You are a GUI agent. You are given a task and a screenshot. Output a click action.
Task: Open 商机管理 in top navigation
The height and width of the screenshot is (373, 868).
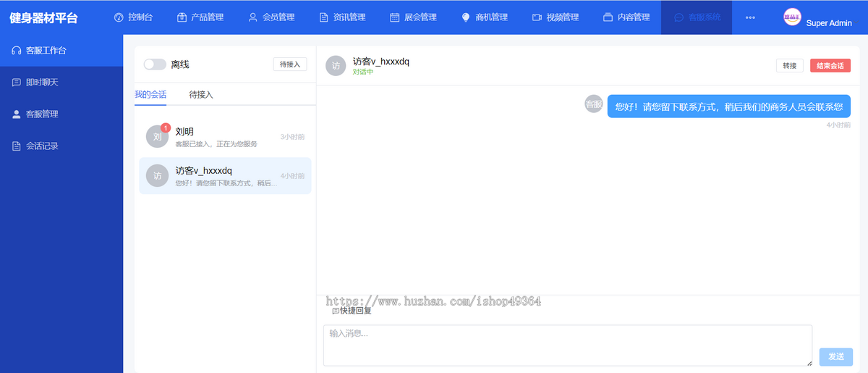[x=484, y=17]
